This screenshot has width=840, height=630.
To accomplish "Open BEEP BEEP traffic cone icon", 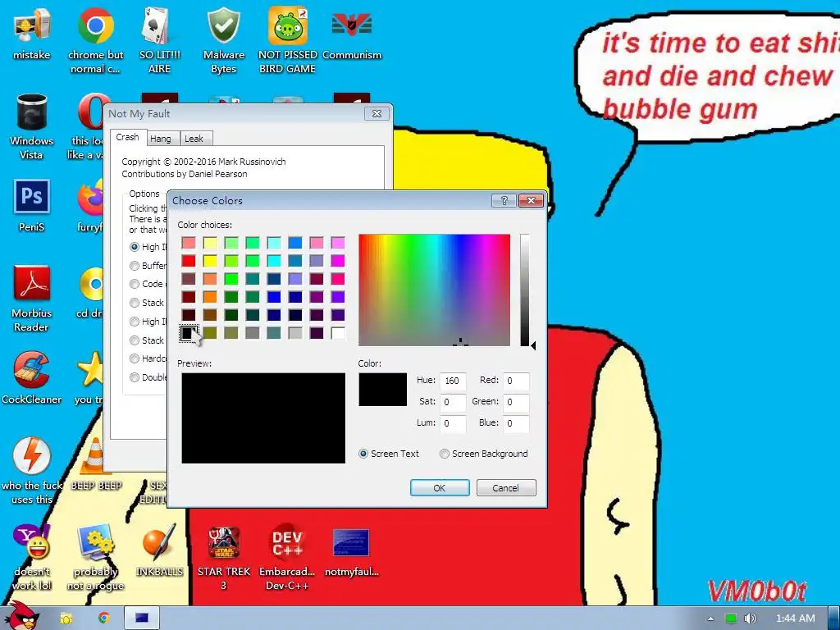I will 96,464.
